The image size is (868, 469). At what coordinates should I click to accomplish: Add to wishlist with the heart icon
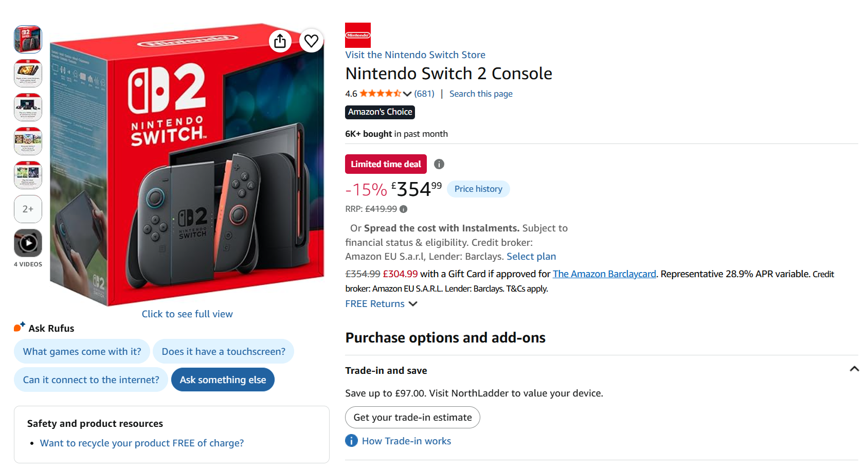311,41
